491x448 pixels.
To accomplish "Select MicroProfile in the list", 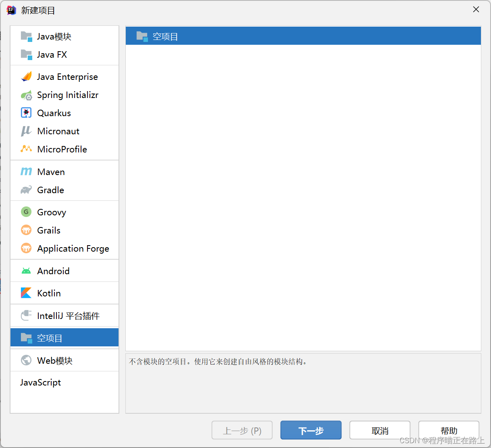I will point(64,149).
